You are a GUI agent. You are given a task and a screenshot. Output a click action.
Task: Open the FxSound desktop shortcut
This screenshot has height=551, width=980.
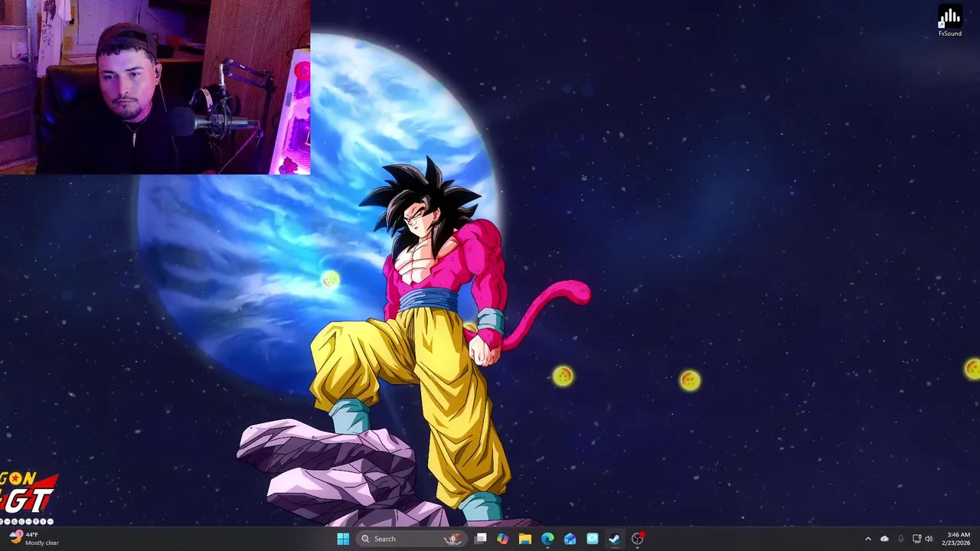(949, 21)
